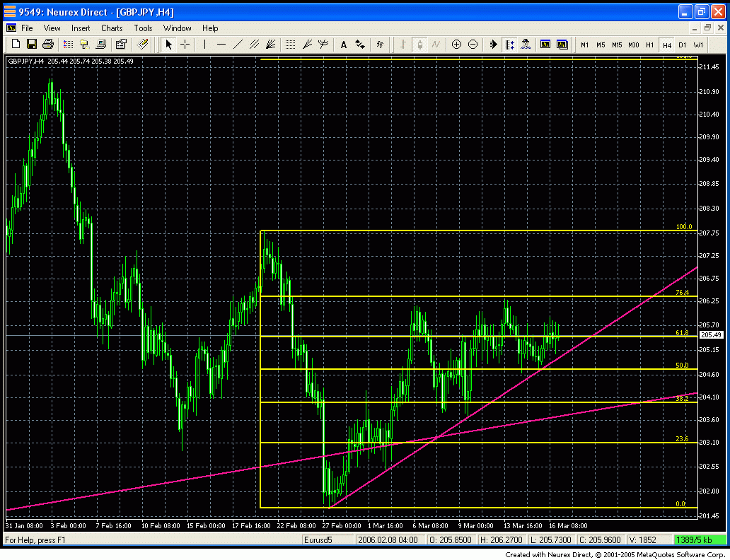This screenshot has width=730, height=560.
Task: Click the H: 206.2700 status bar value
Action: [x=501, y=540]
